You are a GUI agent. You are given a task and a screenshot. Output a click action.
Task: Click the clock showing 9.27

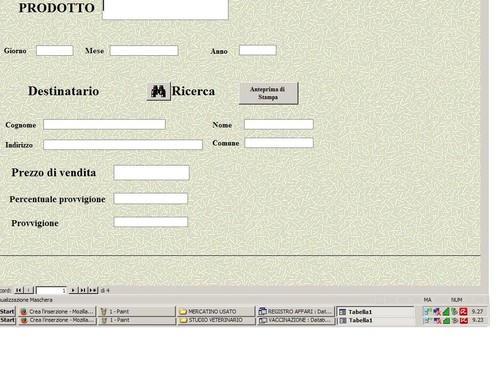pos(477,311)
